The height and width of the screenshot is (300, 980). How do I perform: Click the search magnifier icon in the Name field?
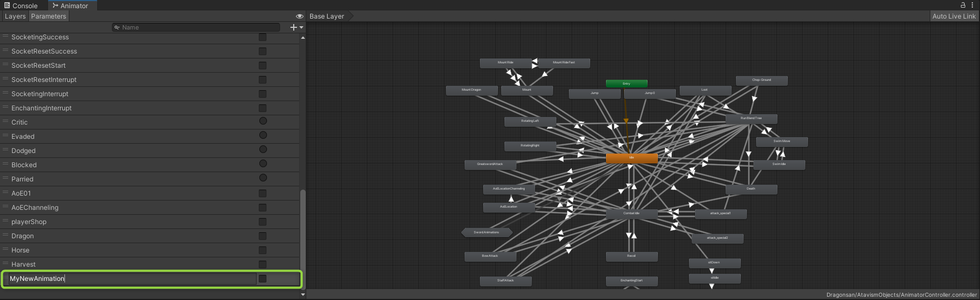coord(117,27)
